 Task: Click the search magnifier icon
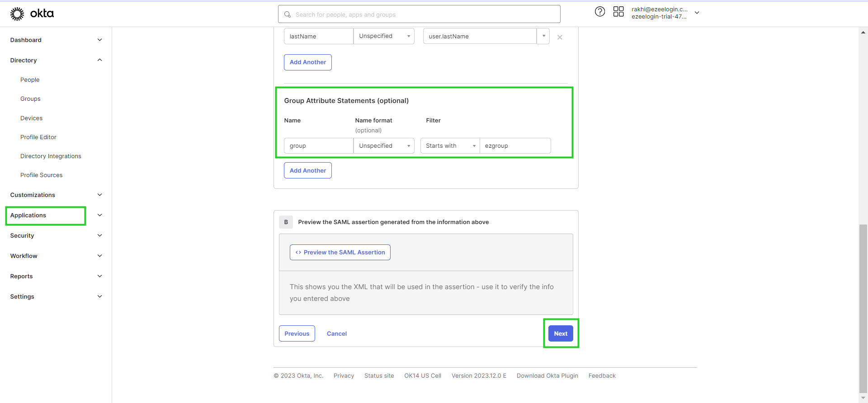click(x=288, y=14)
